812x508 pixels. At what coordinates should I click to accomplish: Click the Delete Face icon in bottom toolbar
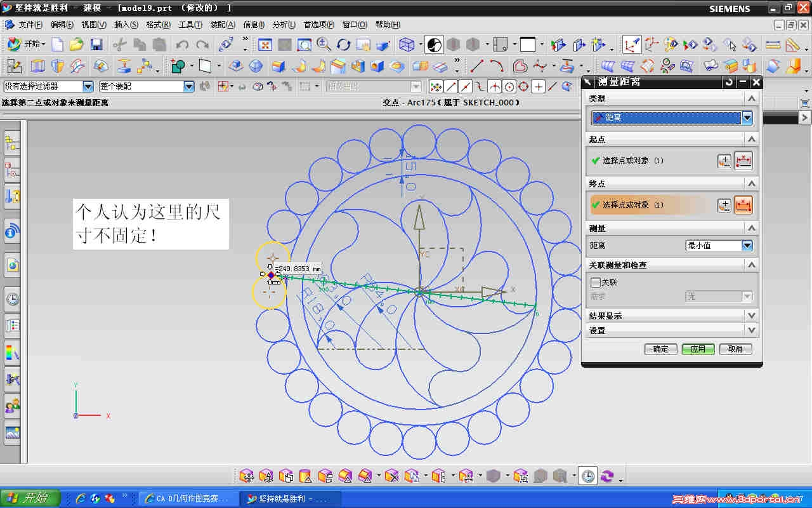pos(392,476)
